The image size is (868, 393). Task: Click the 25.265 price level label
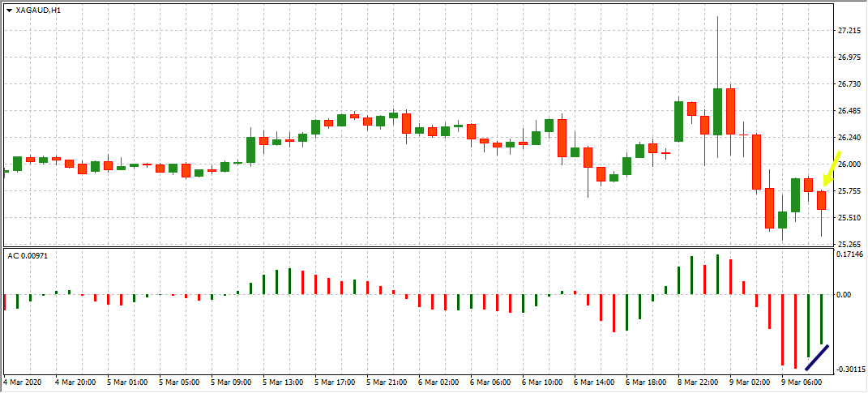click(x=849, y=244)
